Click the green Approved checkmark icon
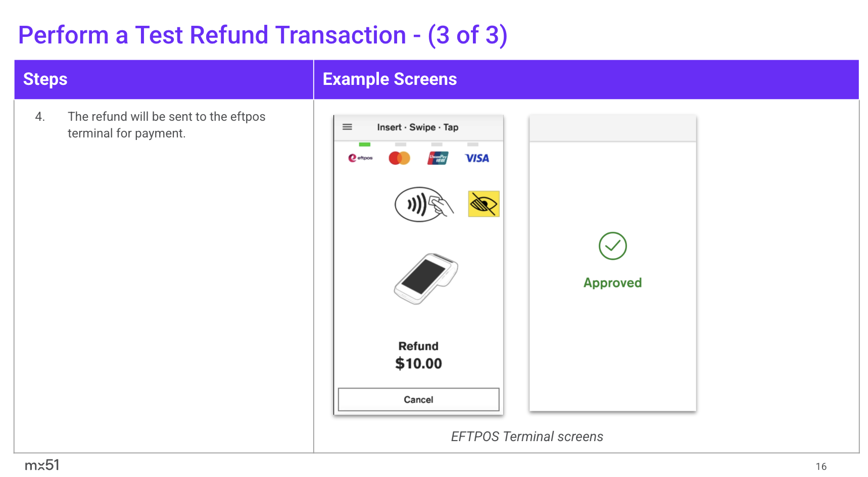 pyautogui.click(x=612, y=246)
